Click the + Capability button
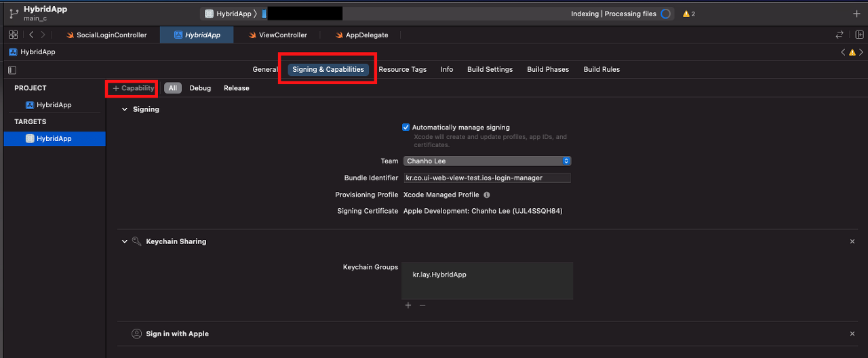The width and height of the screenshot is (868, 358). click(x=133, y=88)
